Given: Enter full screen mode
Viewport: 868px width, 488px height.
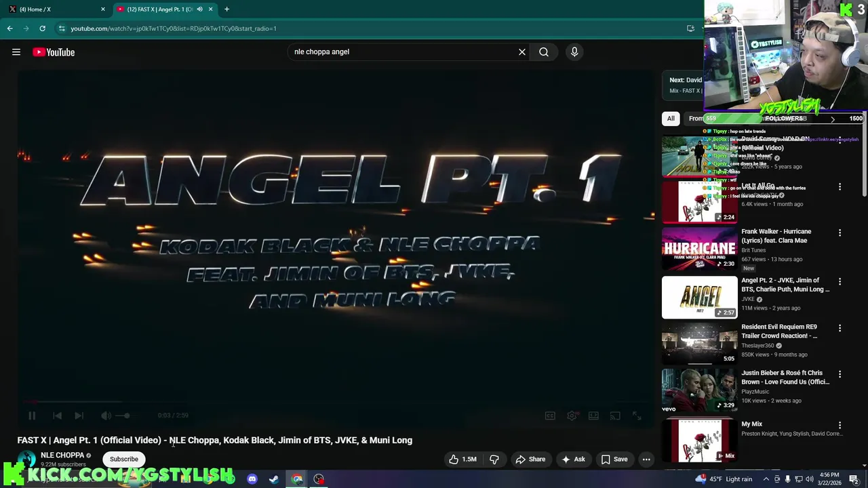Looking at the screenshot, I should [x=637, y=415].
